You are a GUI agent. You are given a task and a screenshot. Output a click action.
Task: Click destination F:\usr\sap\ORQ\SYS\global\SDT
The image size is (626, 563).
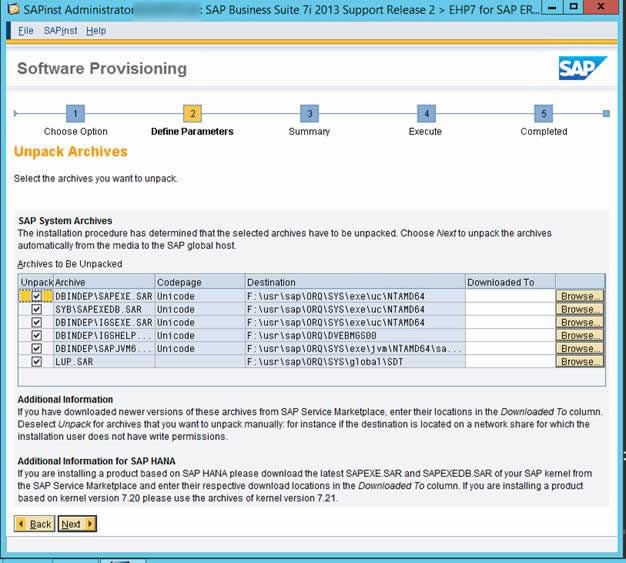(355, 362)
